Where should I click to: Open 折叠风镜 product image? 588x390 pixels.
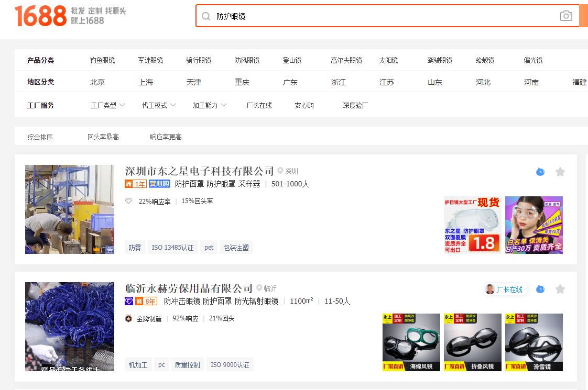click(473, 342)
